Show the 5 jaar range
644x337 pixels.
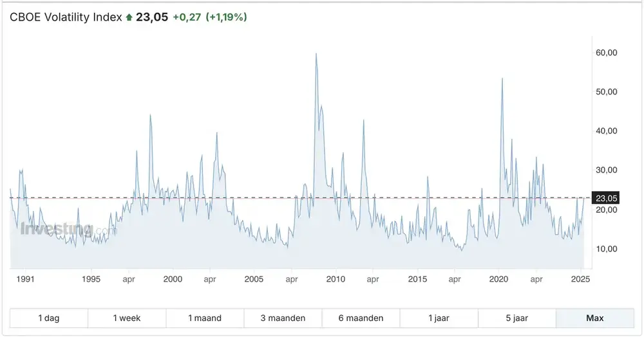click(x=516, y=318)
